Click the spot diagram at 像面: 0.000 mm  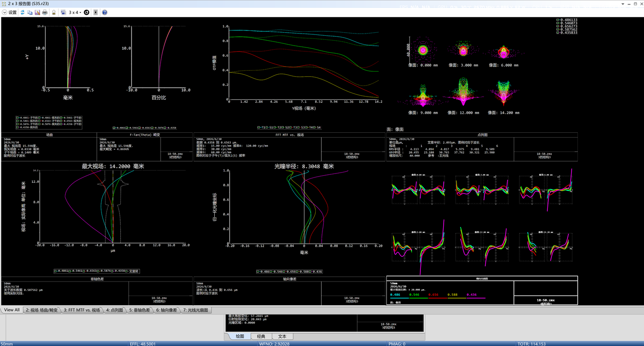pos(423,50)
